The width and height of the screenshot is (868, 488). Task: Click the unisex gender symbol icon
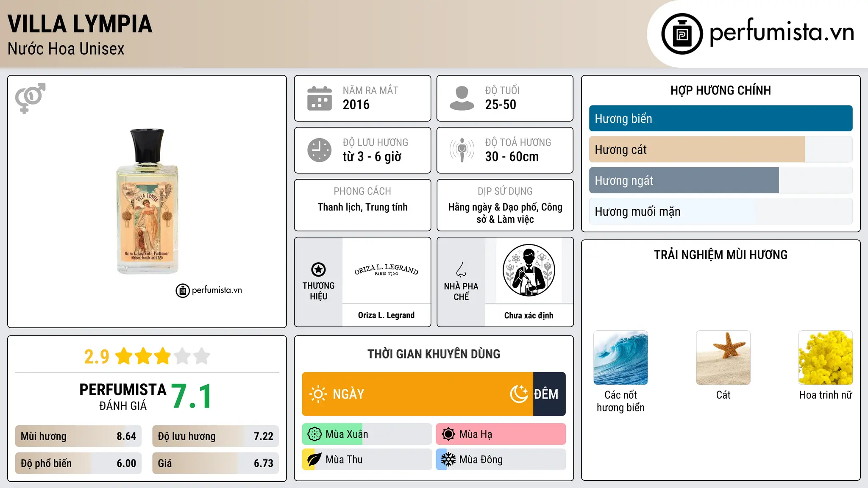pyautogui.click(x=30, y=98)
